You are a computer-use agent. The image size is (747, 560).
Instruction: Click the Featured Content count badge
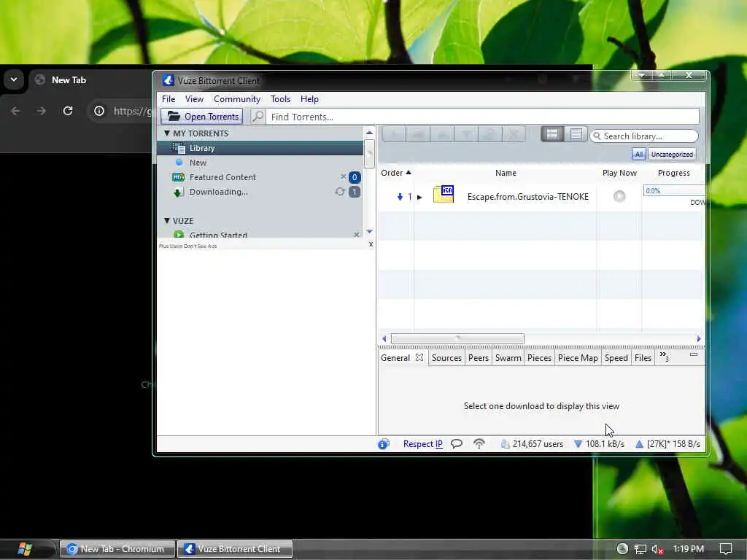tap(355, 178)
